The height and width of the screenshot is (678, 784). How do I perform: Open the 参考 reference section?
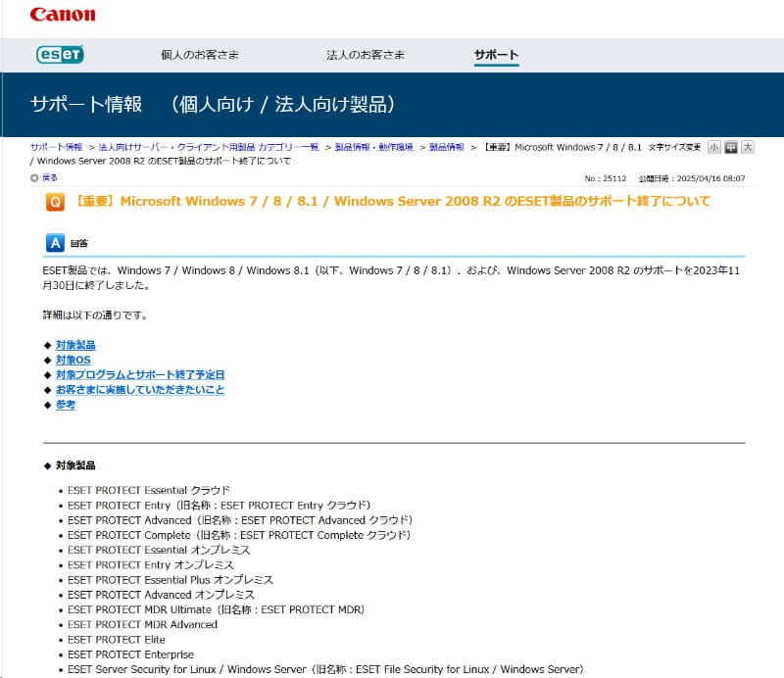point(66,405)
